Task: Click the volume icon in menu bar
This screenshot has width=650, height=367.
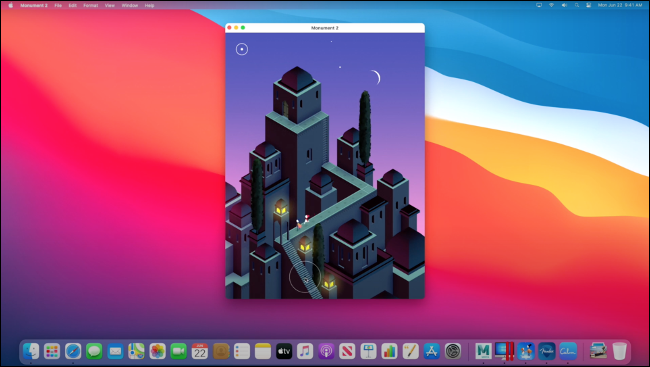Action: coord(564,5)
